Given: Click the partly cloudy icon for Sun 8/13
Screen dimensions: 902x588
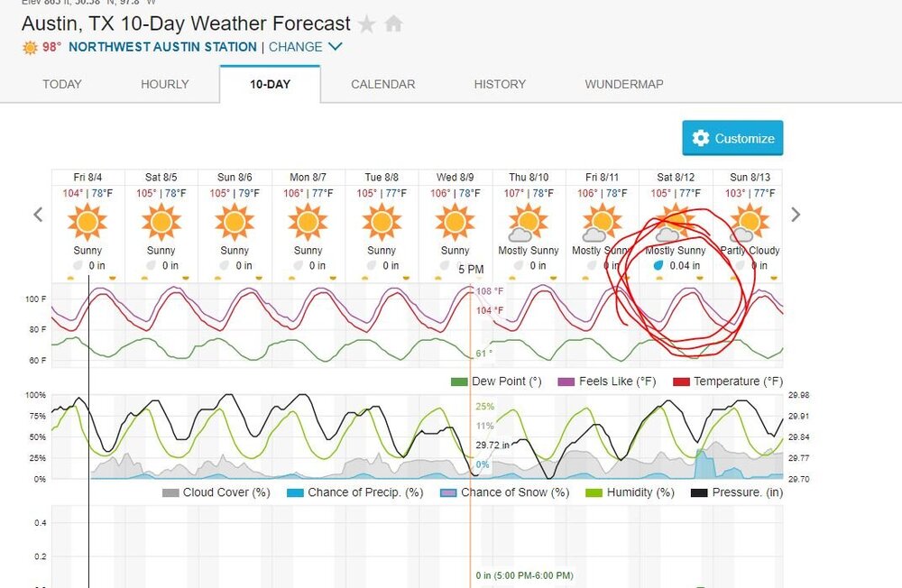Looking at the screenshot, I should pyautogui.click(x=749, y=223).
